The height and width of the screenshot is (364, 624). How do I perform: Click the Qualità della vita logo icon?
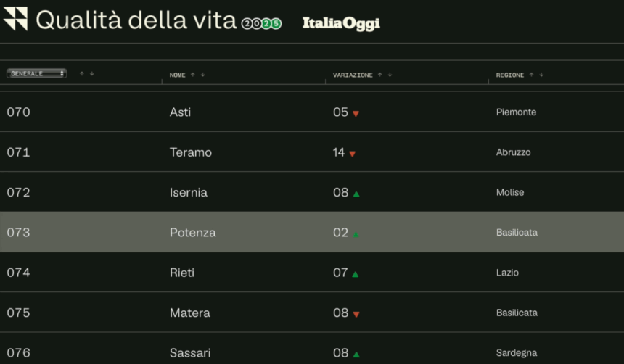point(15,19)
